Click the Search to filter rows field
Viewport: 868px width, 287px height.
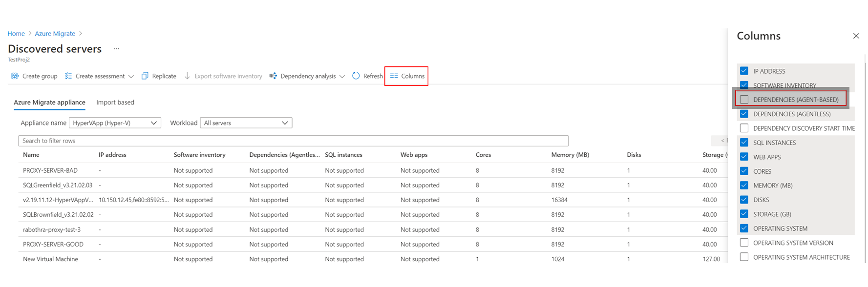293,141
